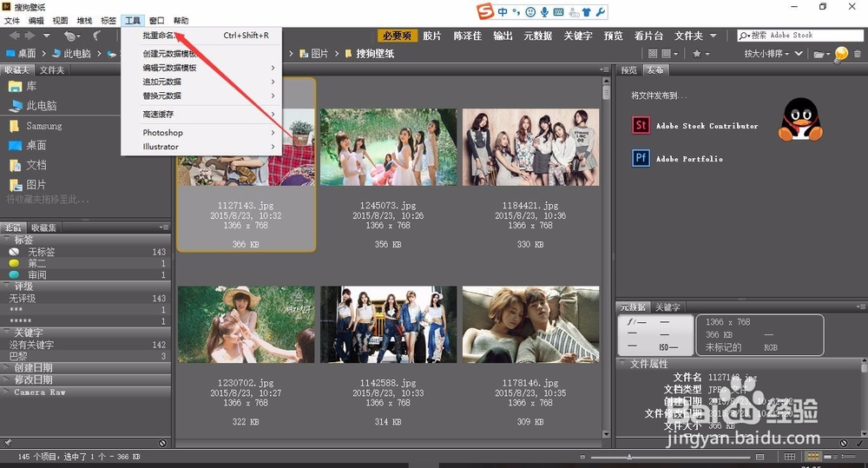Switch to the 输出 workspace

503,36
